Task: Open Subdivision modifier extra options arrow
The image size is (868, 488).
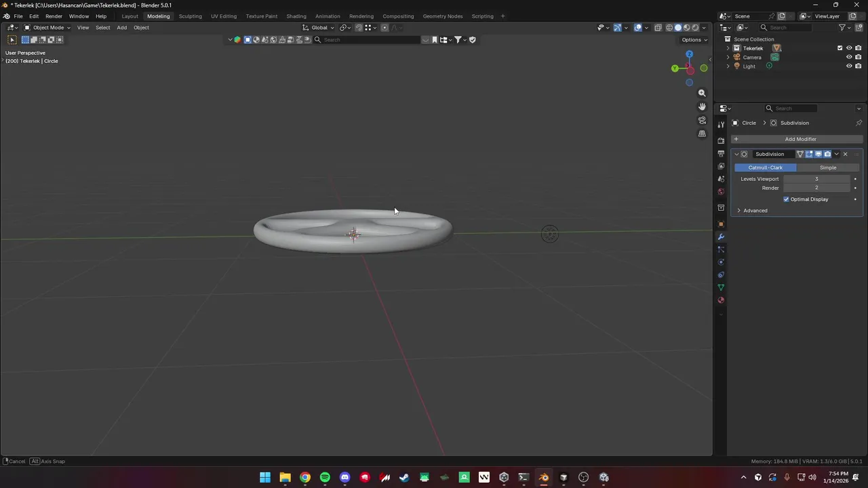Action: pyautogui.click(x=836, y=154)
